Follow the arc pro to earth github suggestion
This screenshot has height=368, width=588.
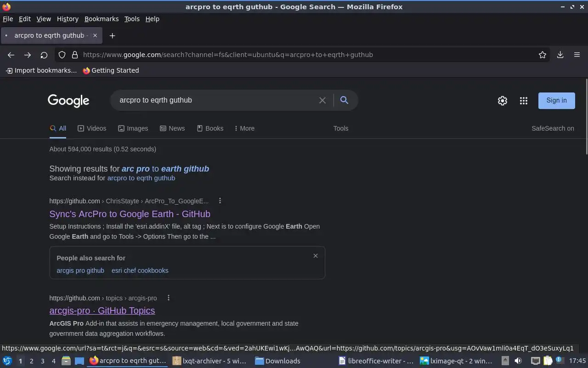165,169
